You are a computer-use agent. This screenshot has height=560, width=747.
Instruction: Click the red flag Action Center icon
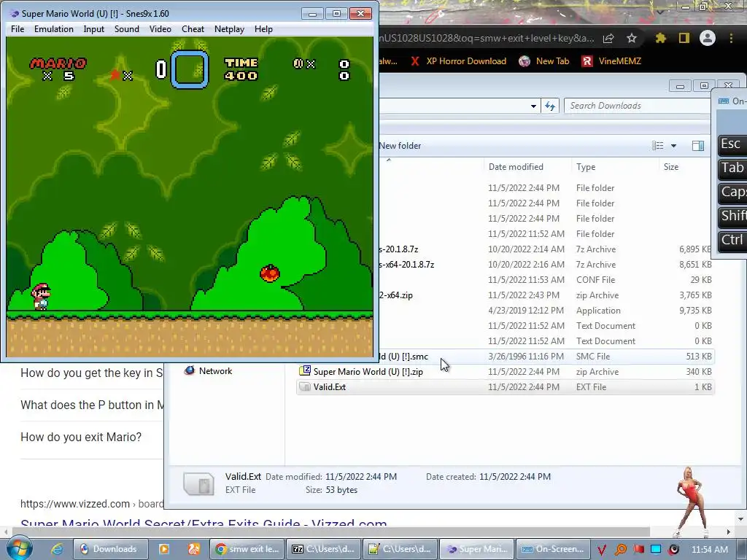point(638,550)
